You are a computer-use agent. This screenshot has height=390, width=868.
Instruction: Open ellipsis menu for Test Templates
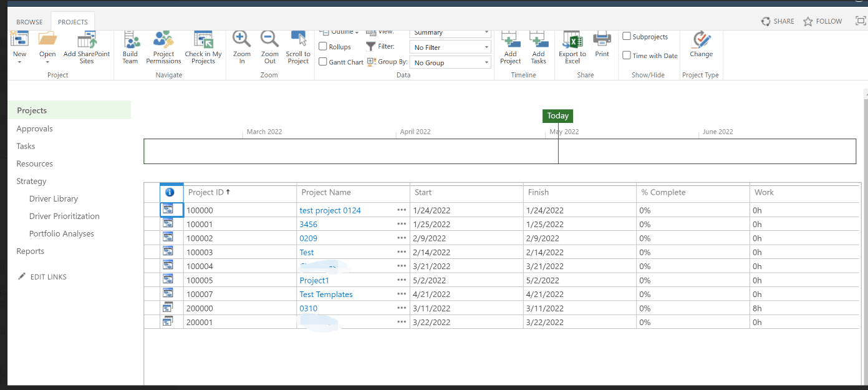click(x=402, y=294)
